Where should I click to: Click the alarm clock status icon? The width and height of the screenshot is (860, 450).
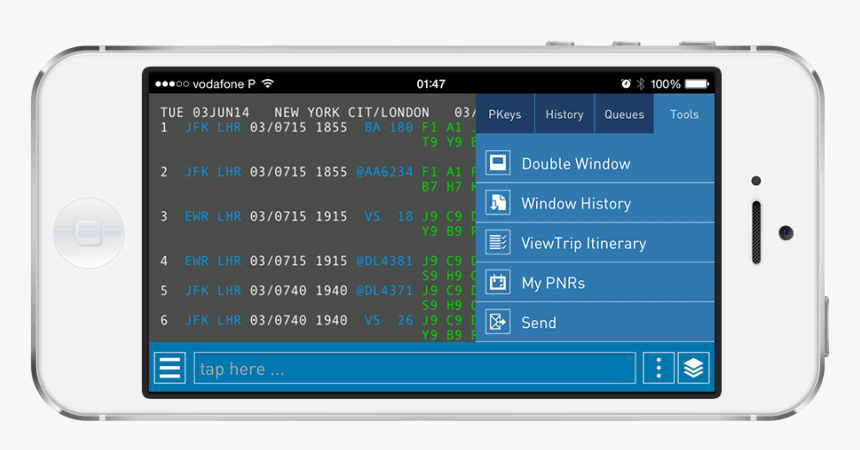(x=626, y=83)
